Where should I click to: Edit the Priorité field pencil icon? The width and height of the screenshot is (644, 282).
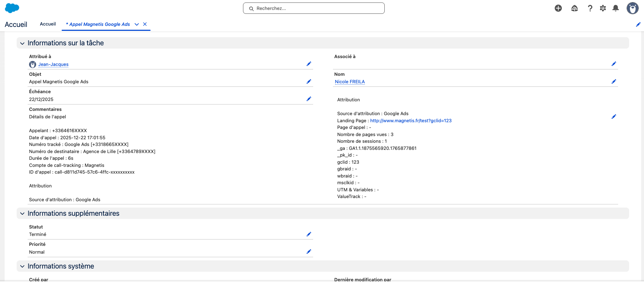tap(309, 252)
